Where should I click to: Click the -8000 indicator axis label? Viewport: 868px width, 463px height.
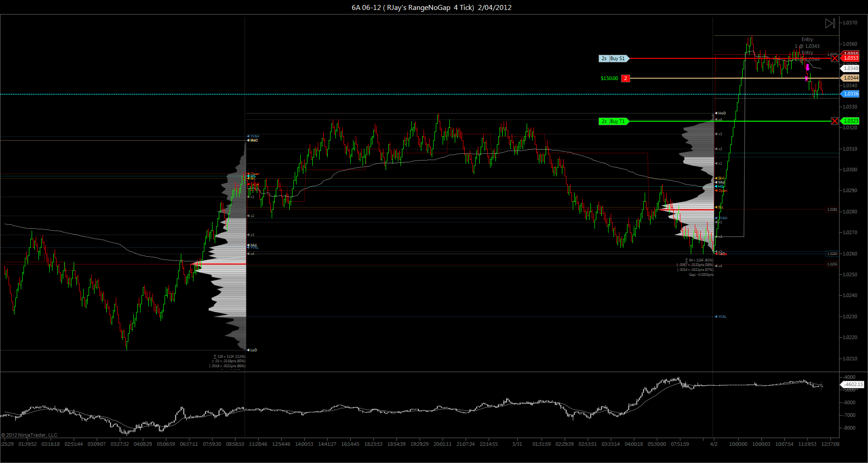tap(848, 428)
